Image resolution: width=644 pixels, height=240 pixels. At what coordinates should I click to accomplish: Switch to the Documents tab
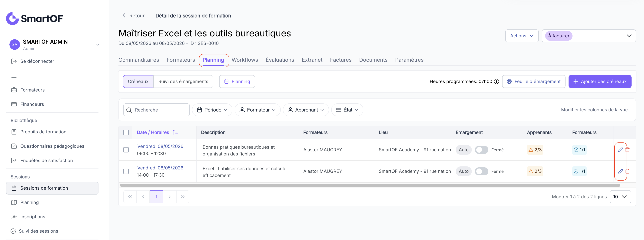[373, 60]
